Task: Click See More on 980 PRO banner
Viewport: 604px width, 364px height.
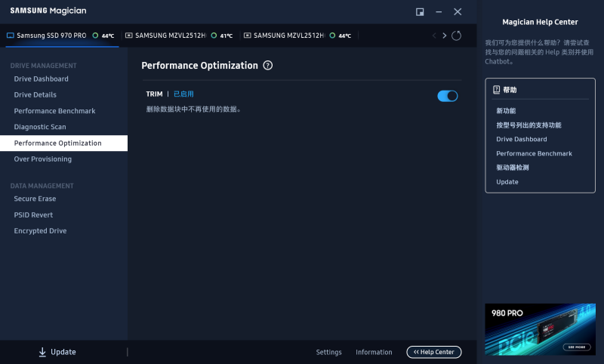Action: 577,347
